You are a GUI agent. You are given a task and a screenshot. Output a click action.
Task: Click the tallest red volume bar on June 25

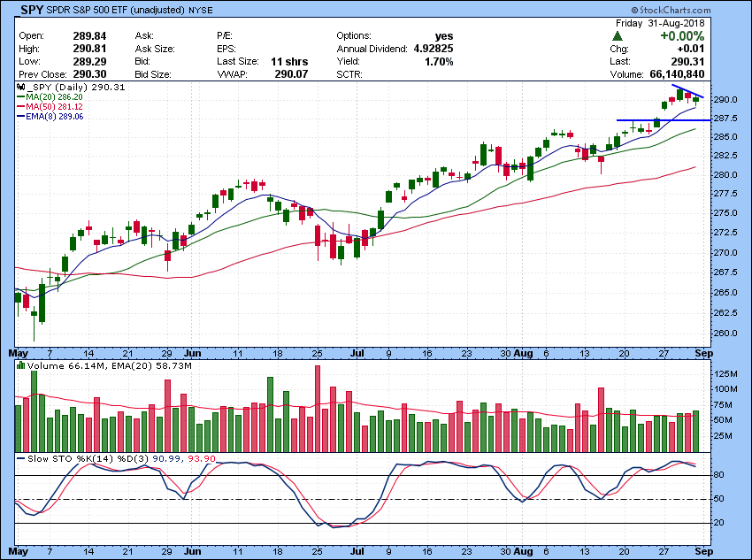point(317,409)
